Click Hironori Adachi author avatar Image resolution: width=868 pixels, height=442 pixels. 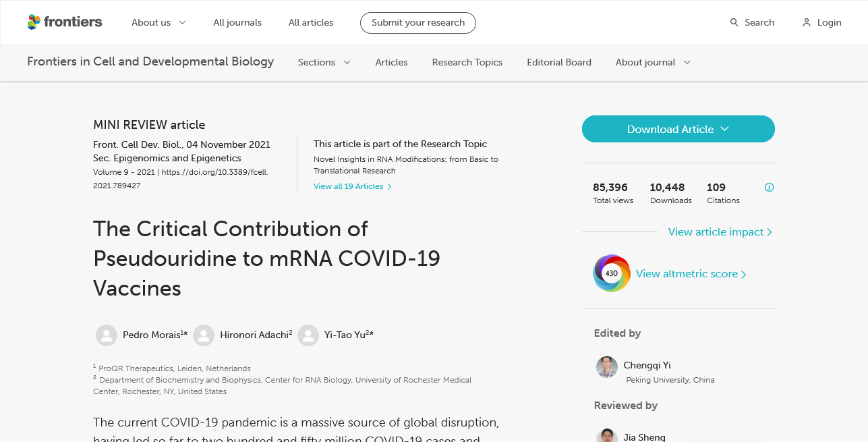click(x=204, y=335)
